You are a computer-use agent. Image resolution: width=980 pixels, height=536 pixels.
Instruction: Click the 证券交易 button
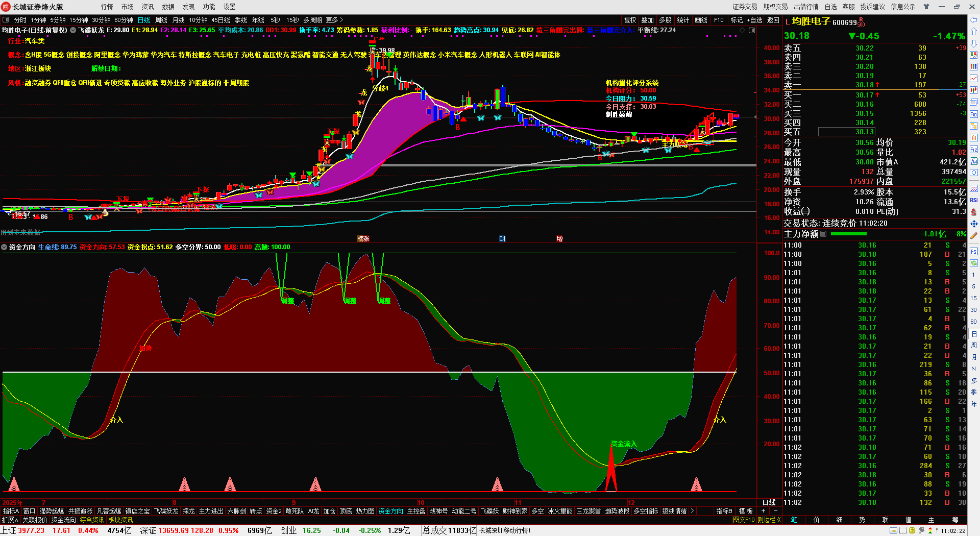coord(745,7)
